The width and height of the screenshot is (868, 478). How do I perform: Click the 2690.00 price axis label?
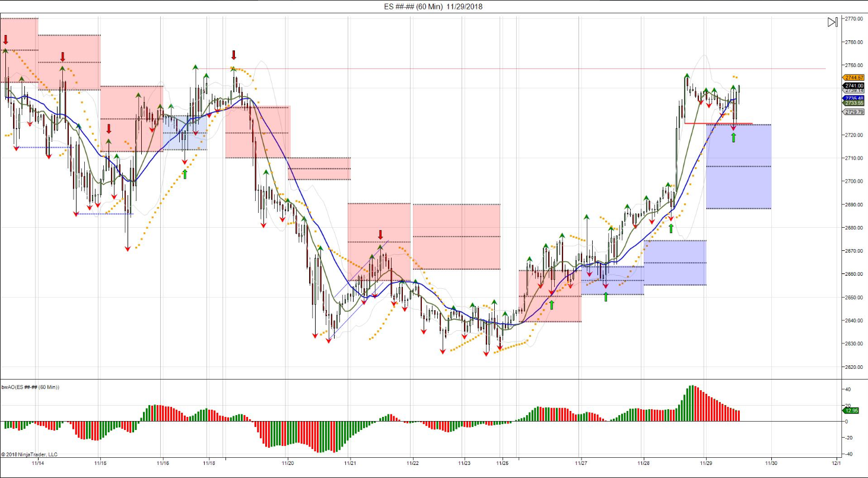pyautogui.click(x=854, y=205)
